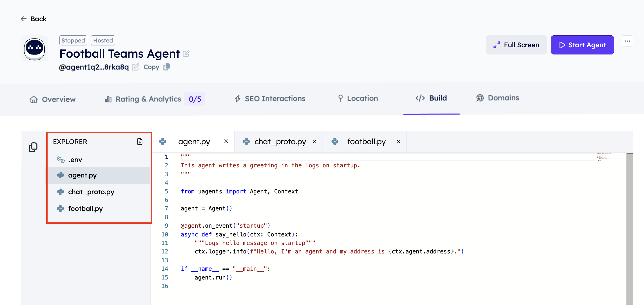Click the EXPLORER panel heading
Screen dimensions: 644x305
click(70, 142)
